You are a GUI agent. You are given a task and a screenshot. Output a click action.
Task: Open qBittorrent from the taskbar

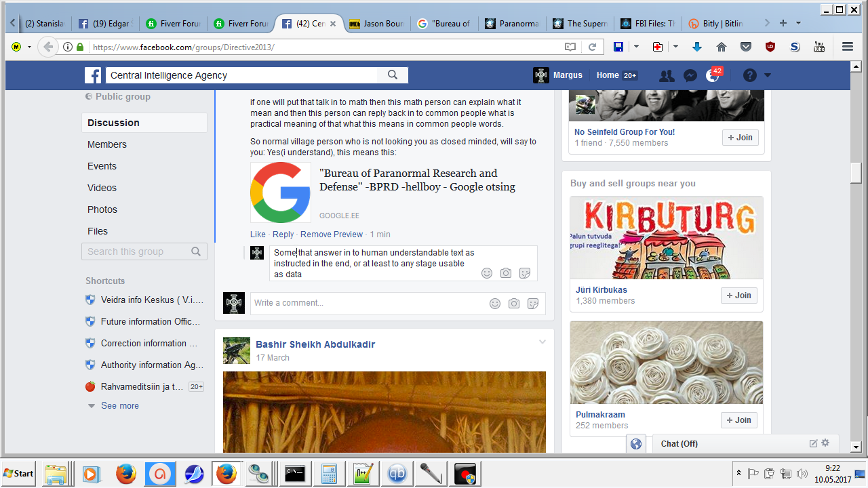click(397, 473)
